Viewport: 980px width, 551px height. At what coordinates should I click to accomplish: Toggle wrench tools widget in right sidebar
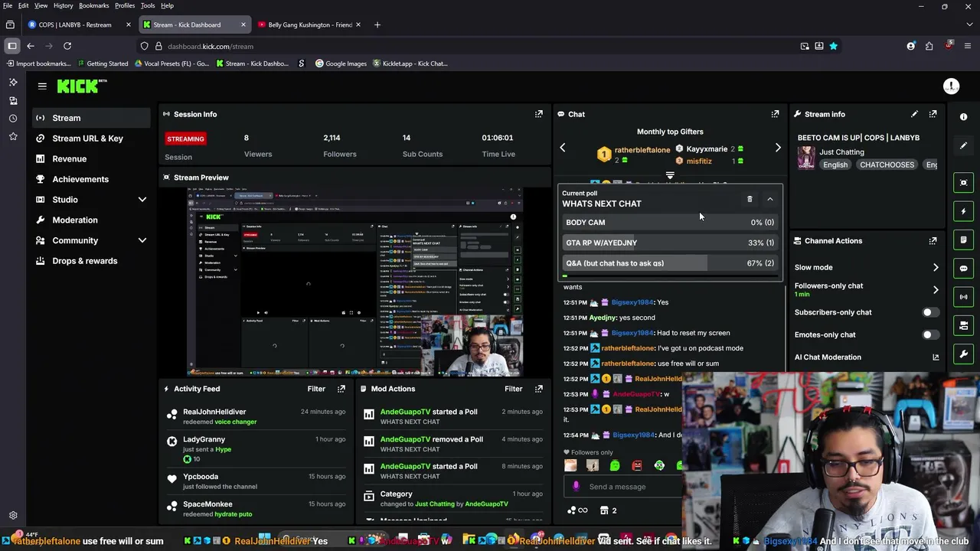click(x=964, y=354)
